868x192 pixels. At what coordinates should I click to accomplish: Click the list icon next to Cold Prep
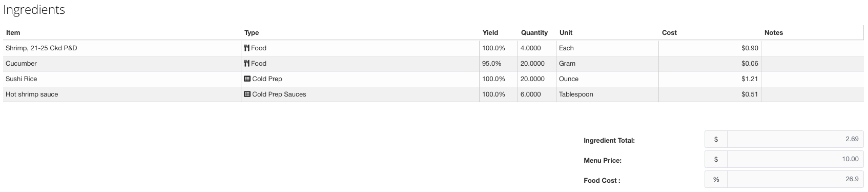[x=247, y=79]
